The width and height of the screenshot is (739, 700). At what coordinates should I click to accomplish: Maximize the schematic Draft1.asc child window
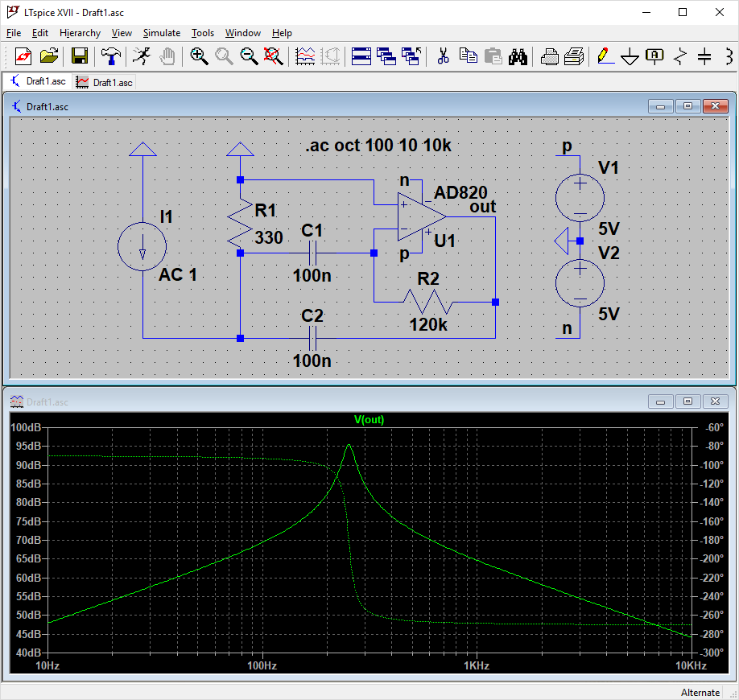pos(687,106)
